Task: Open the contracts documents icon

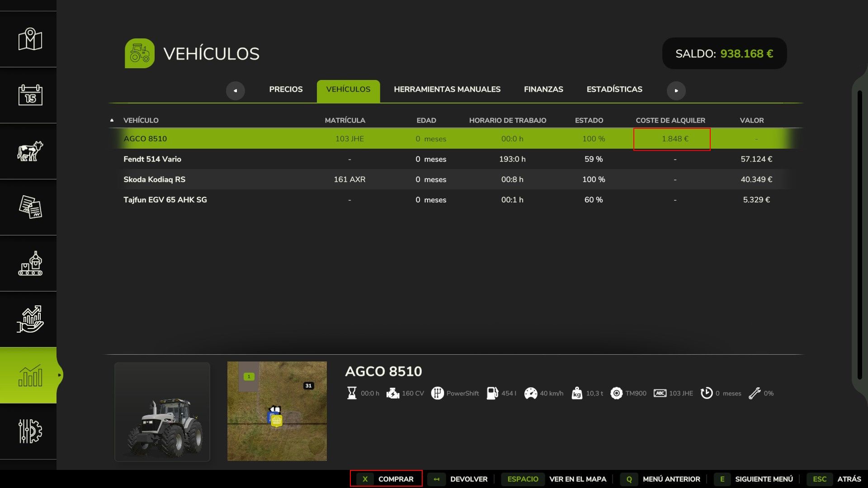Action: [x=30, y=207]
